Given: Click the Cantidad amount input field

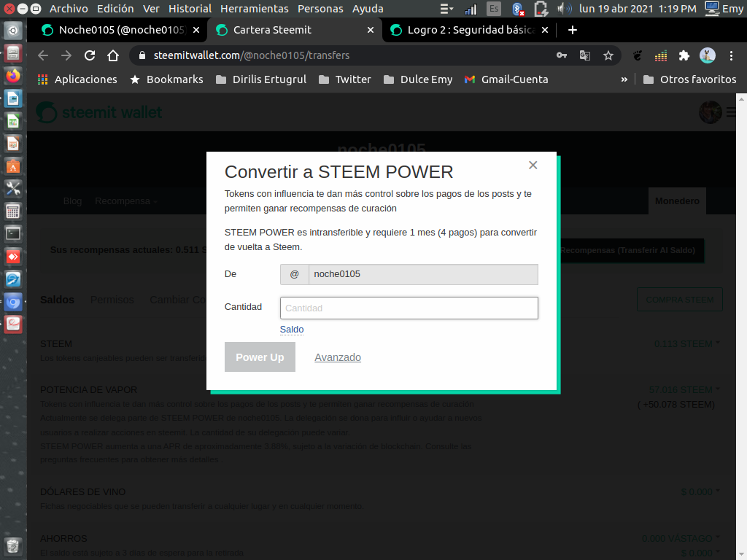Looking at the screenshot, I should [x=409, y=308].
